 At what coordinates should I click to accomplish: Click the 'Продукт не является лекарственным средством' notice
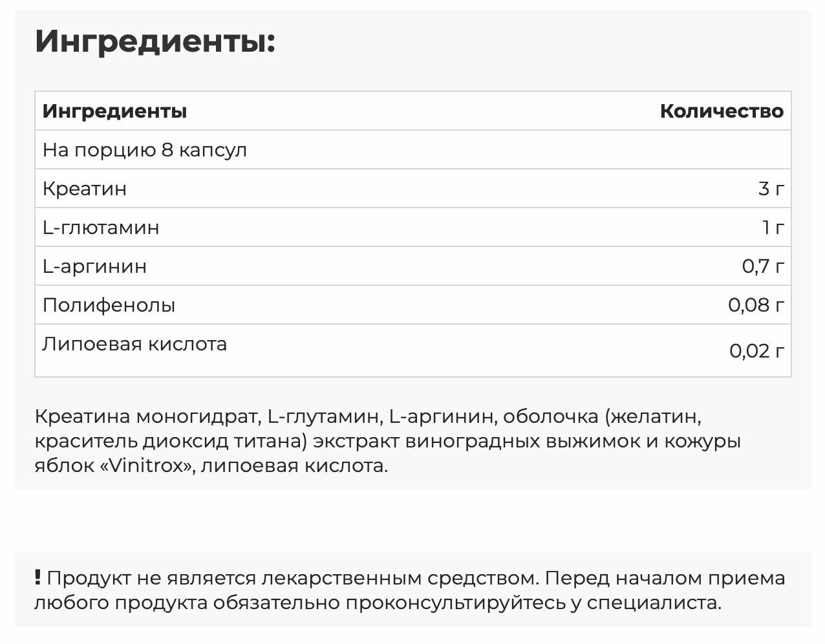[291, 578]
